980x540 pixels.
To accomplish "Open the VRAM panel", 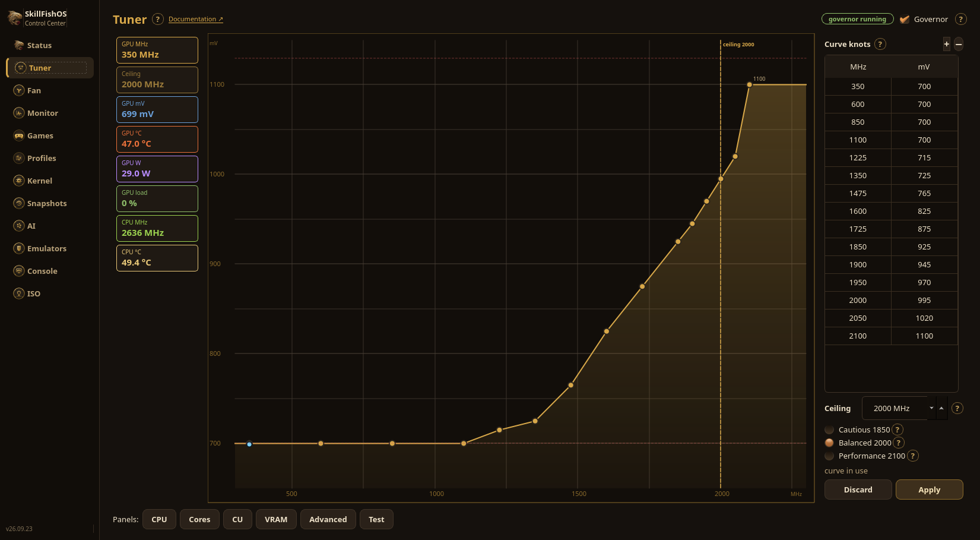I will point(276,519).
